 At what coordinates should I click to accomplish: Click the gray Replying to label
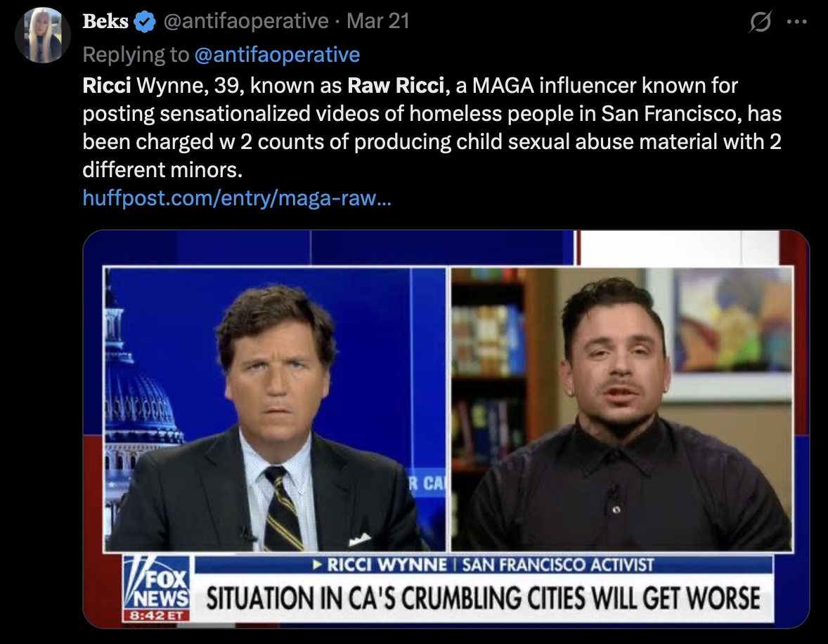(136, 54)
